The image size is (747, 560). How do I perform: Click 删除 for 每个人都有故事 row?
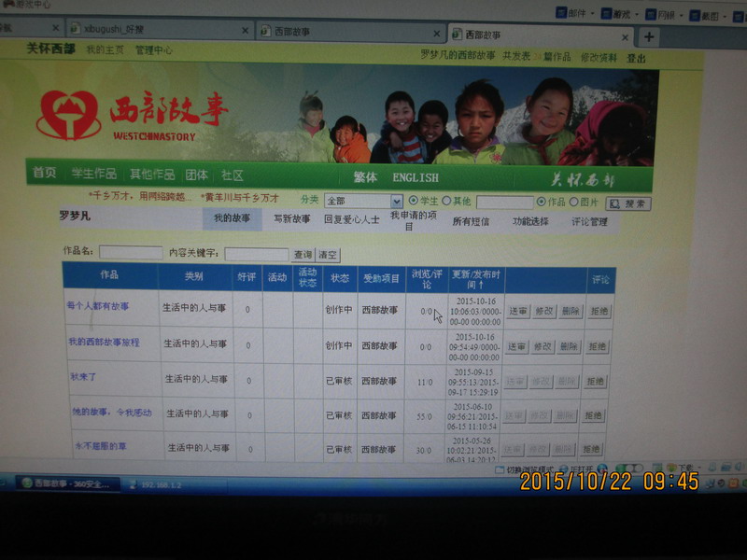point(570,312)
